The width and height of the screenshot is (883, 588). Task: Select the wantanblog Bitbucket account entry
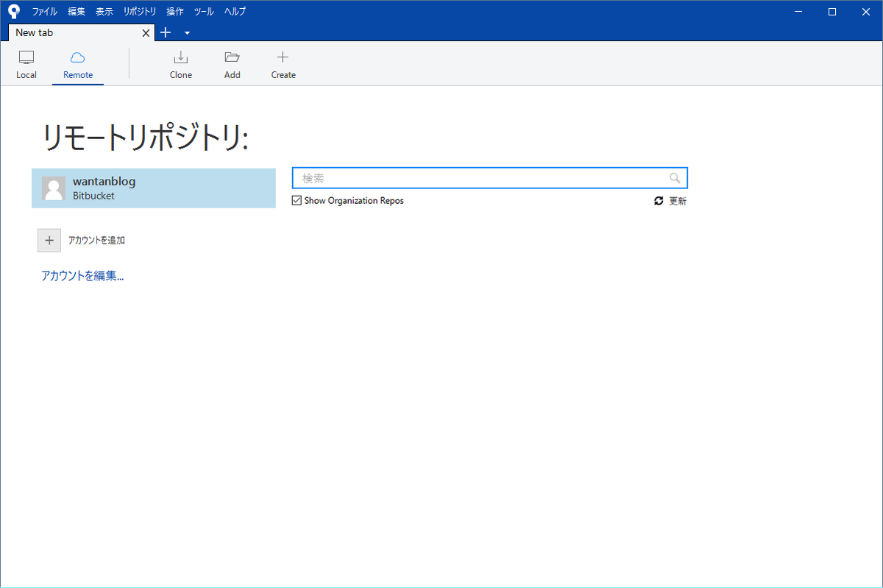coord(154,188)
